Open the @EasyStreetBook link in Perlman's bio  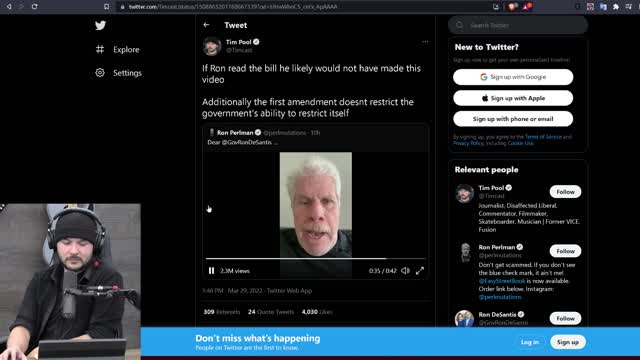[x=502, y=281]
